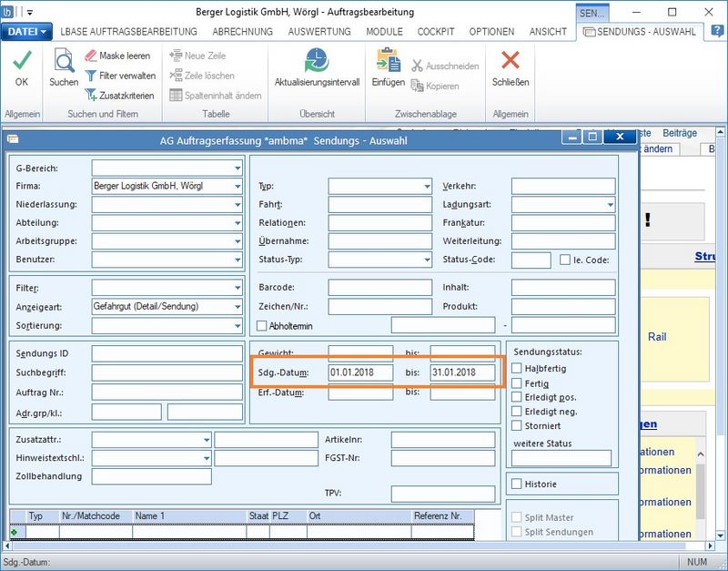Click the Name 1 column header
728x571 pixels.
click(189, 516)
